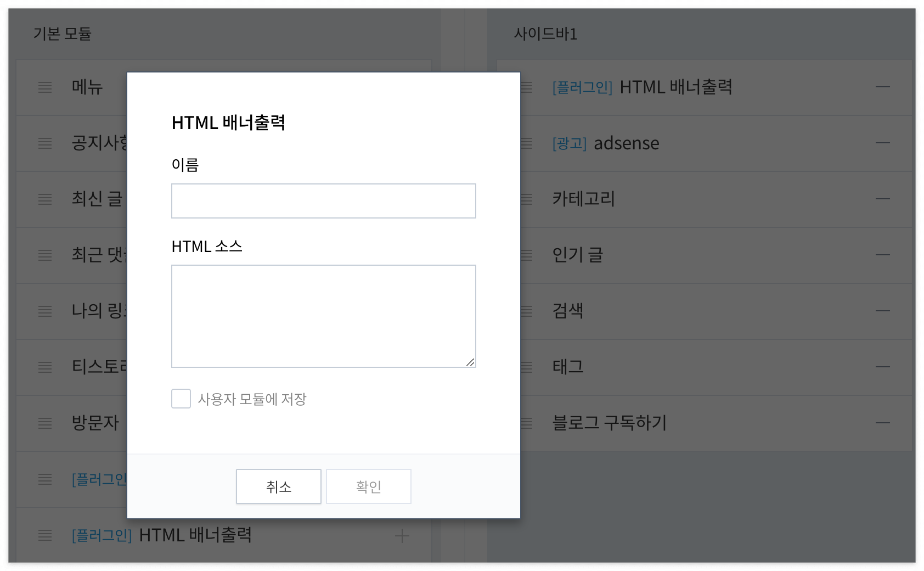Click the 취소 button in the dialog
This screenshot has width=924, height=571.
[278, 486]
